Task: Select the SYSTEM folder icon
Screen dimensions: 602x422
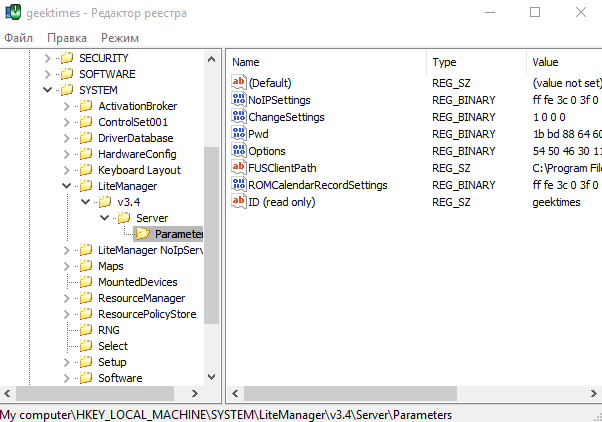Action: [67, 90]
